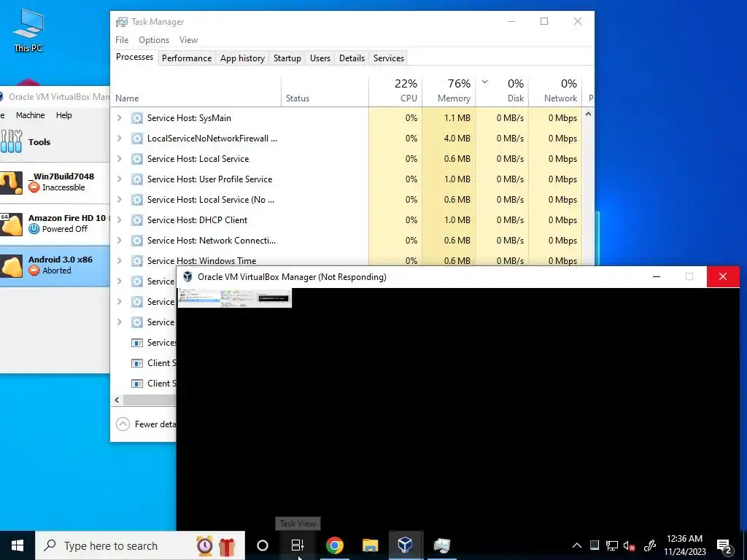Click the pen workspace tray icon
This screenshot has width=747, height=560.
tap(650, 545)
